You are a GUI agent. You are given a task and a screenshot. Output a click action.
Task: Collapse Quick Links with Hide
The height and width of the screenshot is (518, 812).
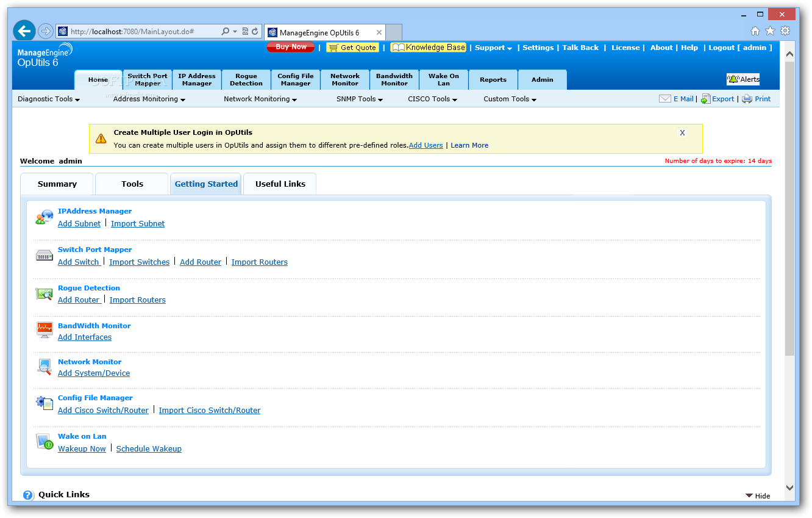pyautogui.click(x=758, y=496)
